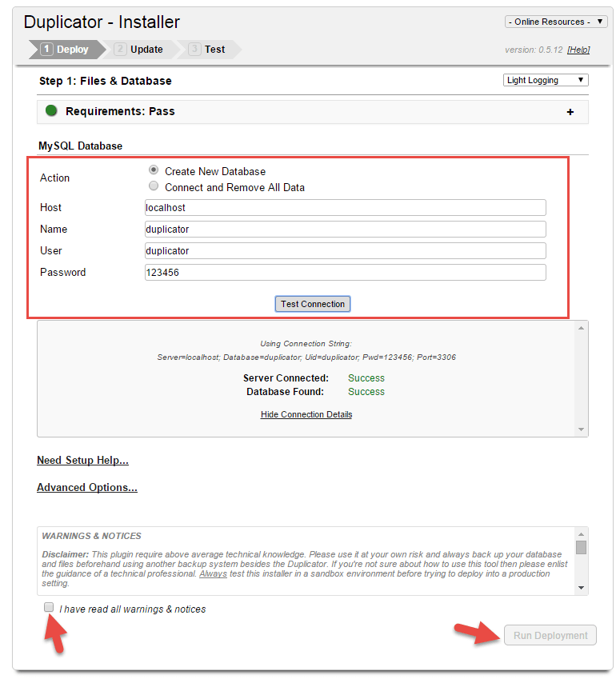
Task: Click connection results scrollbar up arrow
Action: (581, 328)
